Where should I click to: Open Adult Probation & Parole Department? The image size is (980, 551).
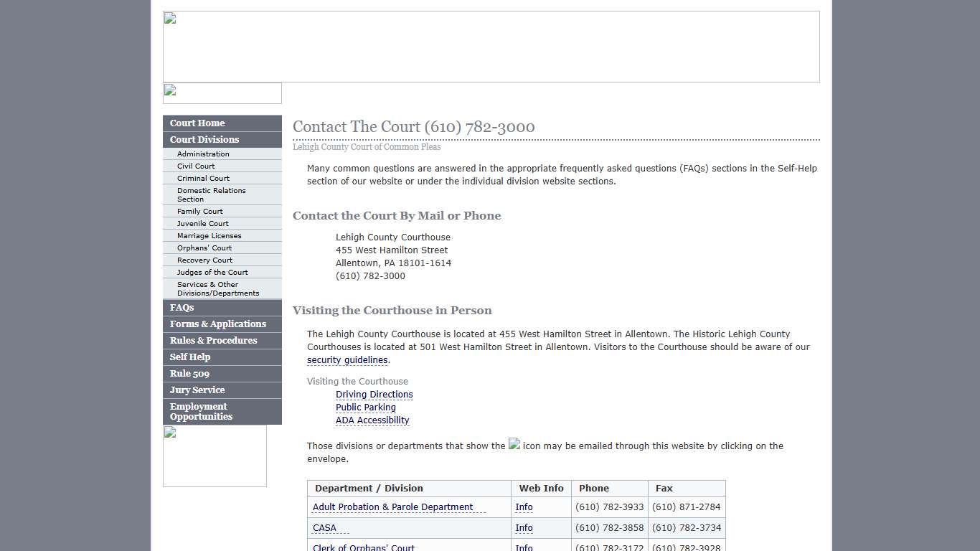click(394, 507)
